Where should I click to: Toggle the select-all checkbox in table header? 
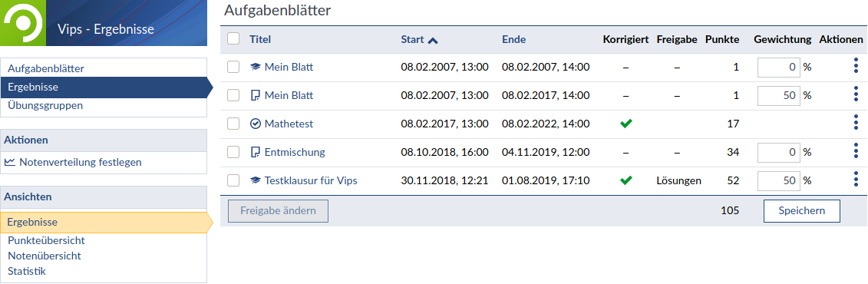point(233,38)
